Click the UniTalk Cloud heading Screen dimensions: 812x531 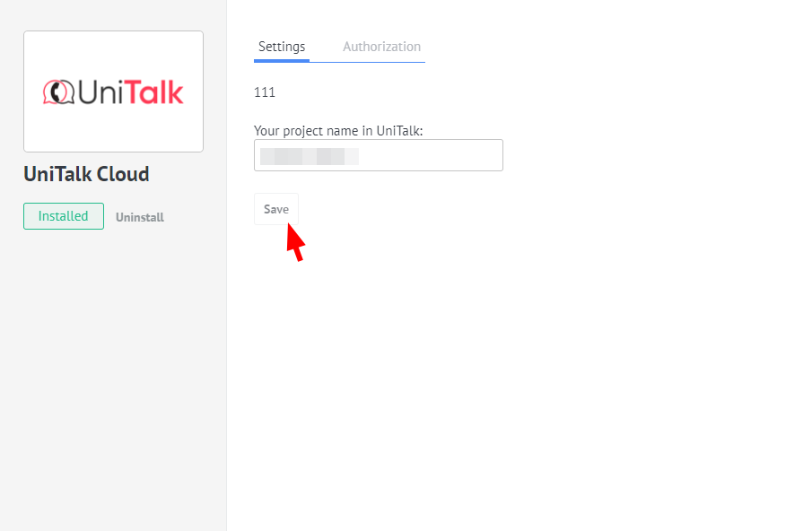(x=86, y=174)
